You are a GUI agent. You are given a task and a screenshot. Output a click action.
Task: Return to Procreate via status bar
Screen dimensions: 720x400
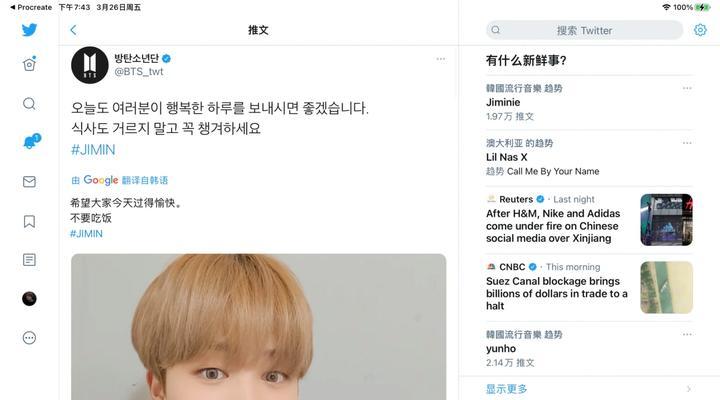[31, 7]
